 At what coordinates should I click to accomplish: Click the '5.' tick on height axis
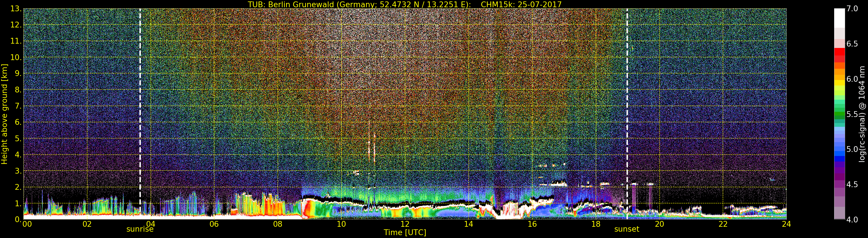tap(18, 139)
